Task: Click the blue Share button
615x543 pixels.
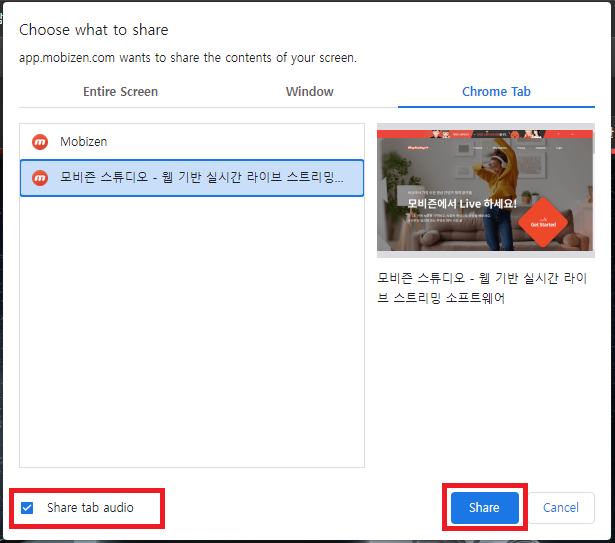Action: (485, 508)
